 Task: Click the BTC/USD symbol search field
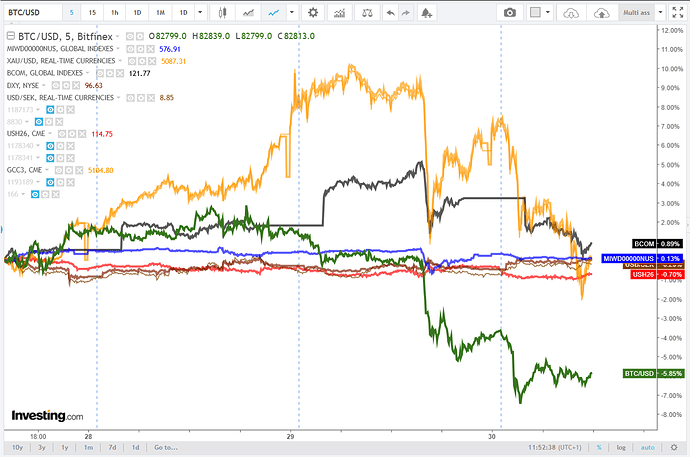pos(33,13)
